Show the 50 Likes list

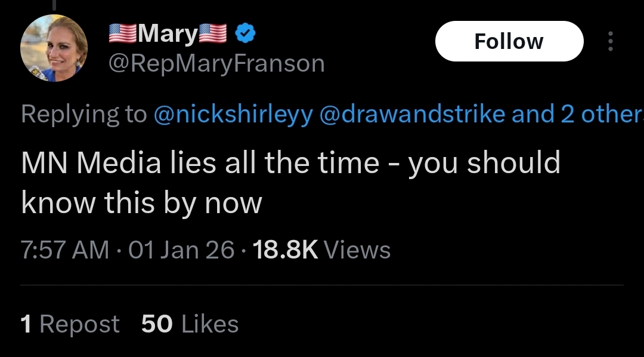click(x=190, y=324)
